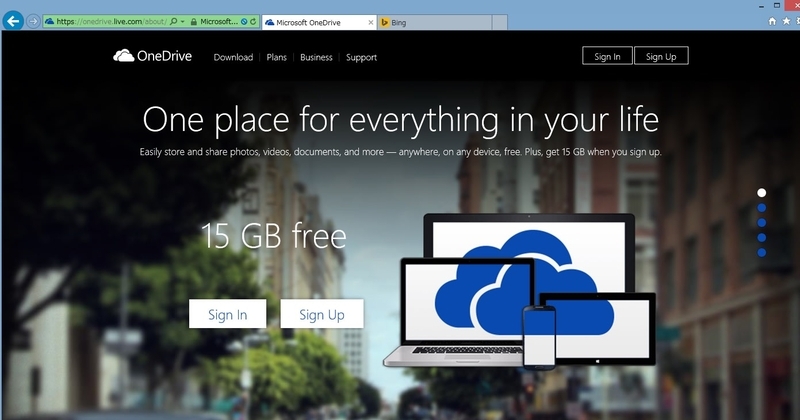Image resolution: width=800 pixels, height=420 pixels.
Task: Select the fourth page indicator dot
Action: 762,237
